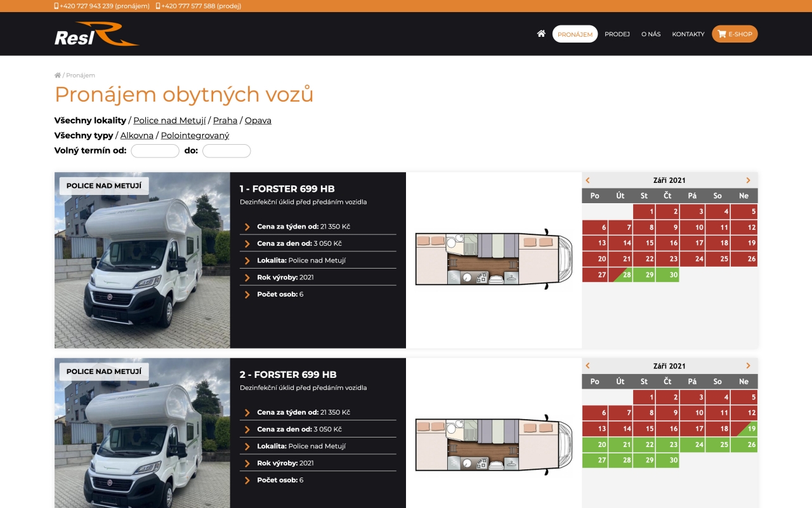Click 'Rok výroby: 2021' in second Forster
812x508 pixels.
point(285,463)
